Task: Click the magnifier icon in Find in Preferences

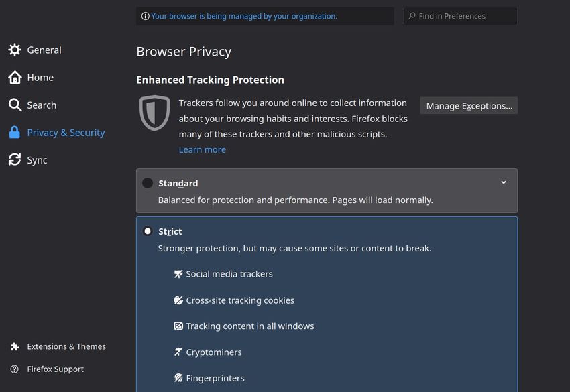Action: click(412, 16)
